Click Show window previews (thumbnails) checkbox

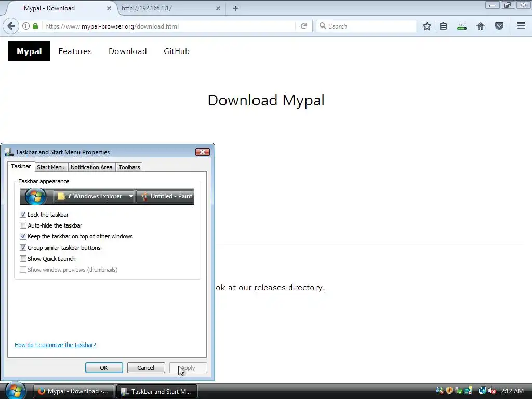click(x=23, y=270)
